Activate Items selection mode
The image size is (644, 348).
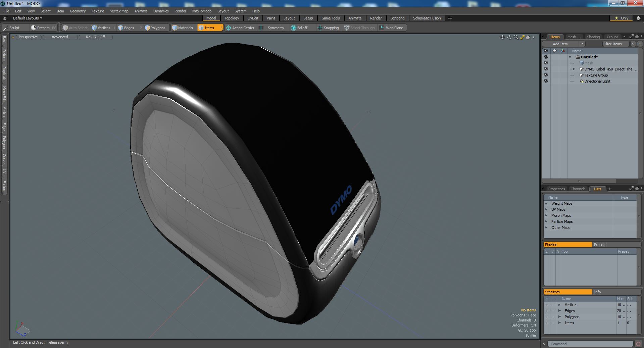coord(210,28)
